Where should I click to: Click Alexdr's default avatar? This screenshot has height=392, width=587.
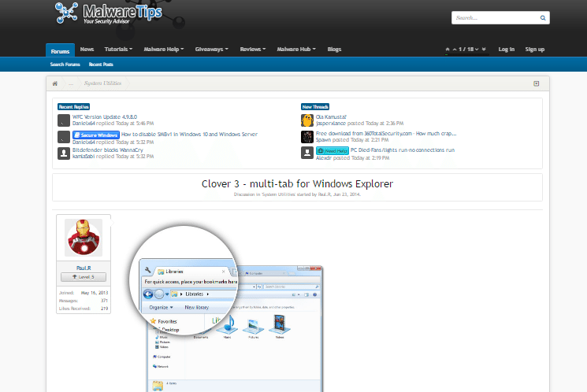click(307, 153)
